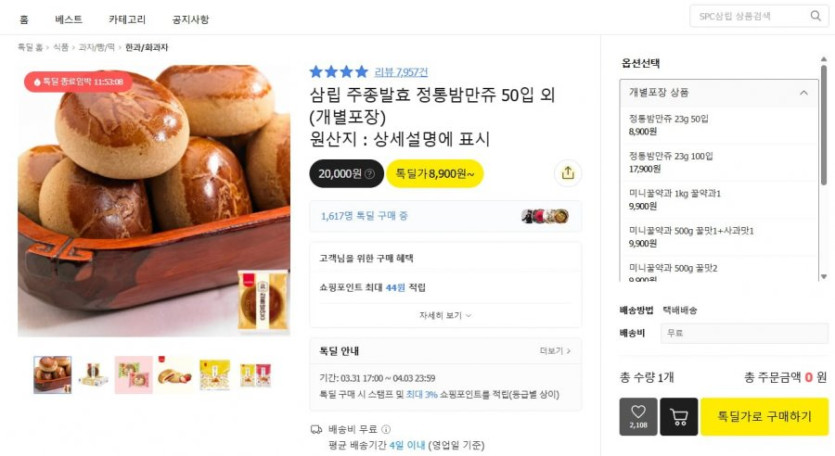Open the 리뷰 7,957건 link
Viewport: 835px width, 456px height.
[x=401, y=72]
